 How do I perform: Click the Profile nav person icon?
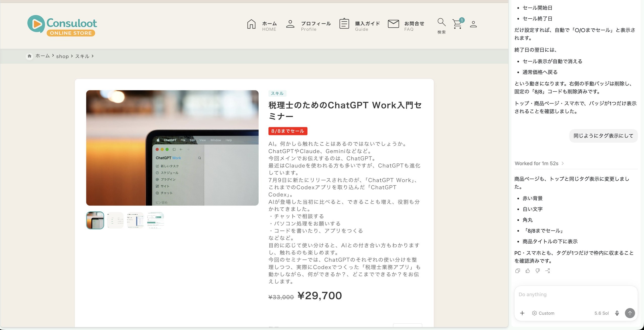(290, 24)
